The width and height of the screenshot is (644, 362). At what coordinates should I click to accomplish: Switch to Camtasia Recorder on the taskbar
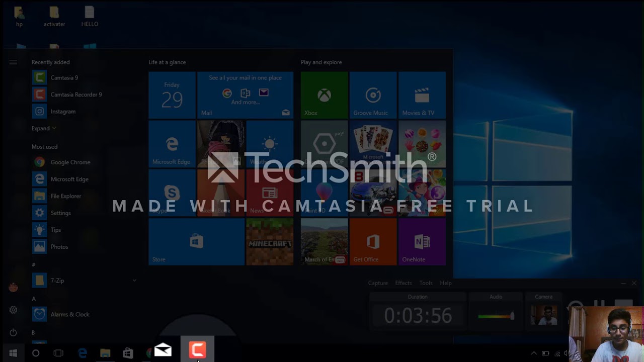(197, 349)
